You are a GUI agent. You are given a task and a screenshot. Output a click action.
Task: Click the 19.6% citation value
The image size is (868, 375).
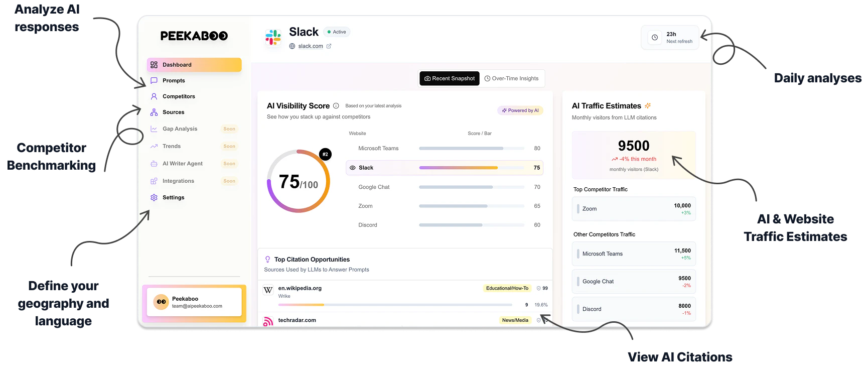click(541, 305)
